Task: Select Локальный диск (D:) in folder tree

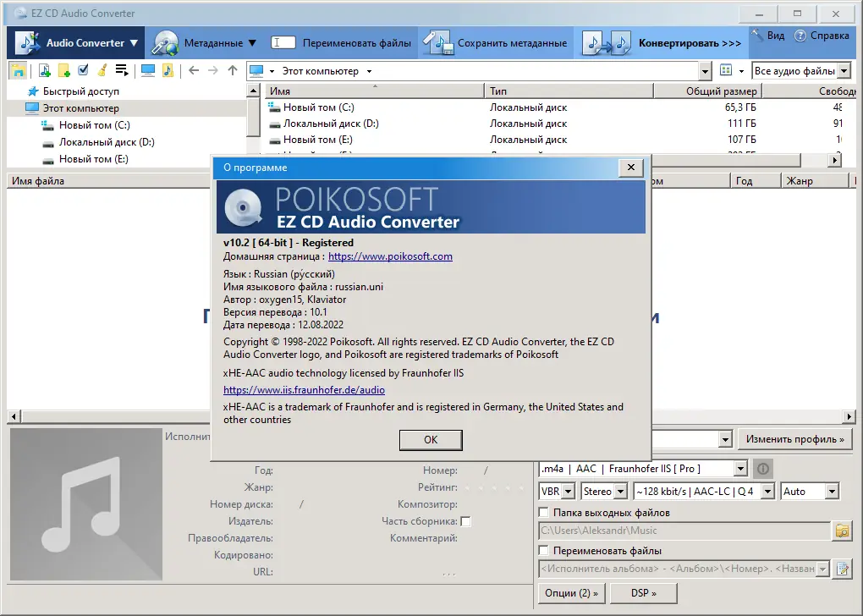Action: click(107, 142)
